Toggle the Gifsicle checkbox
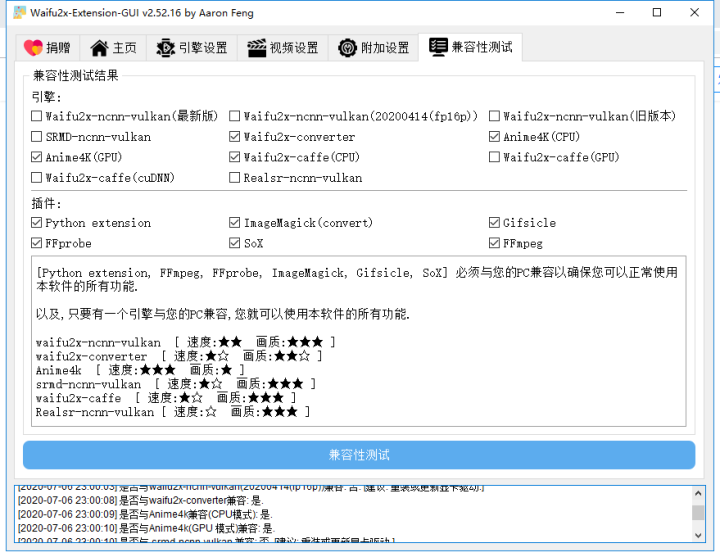The image size is (720, 557). 494,223
